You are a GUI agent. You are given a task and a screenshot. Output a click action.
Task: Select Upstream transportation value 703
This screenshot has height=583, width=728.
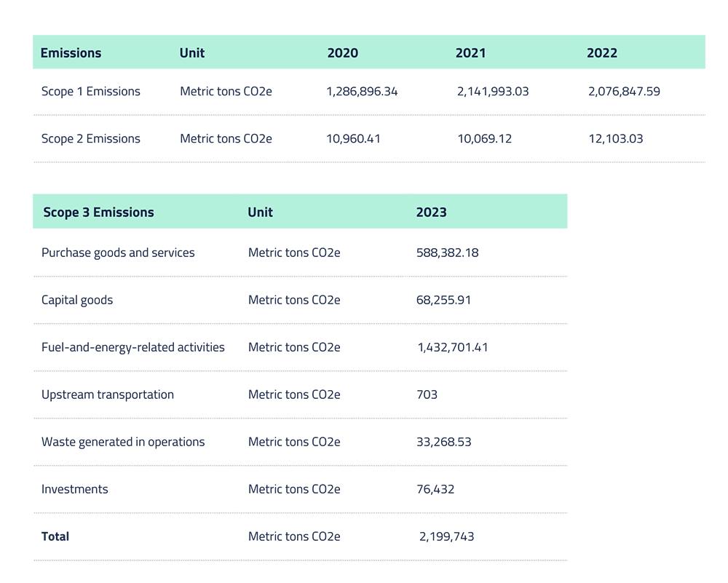427,395
